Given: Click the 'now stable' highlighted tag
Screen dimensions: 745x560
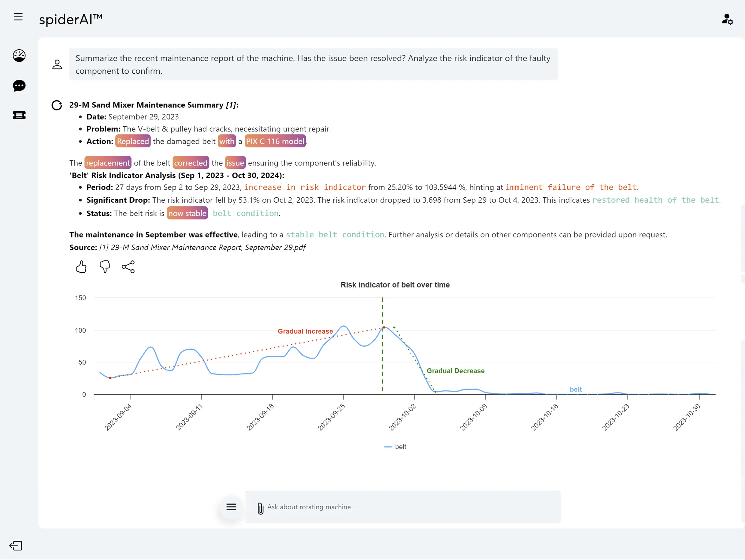Looking at the screenshot, I should point(187,213).
